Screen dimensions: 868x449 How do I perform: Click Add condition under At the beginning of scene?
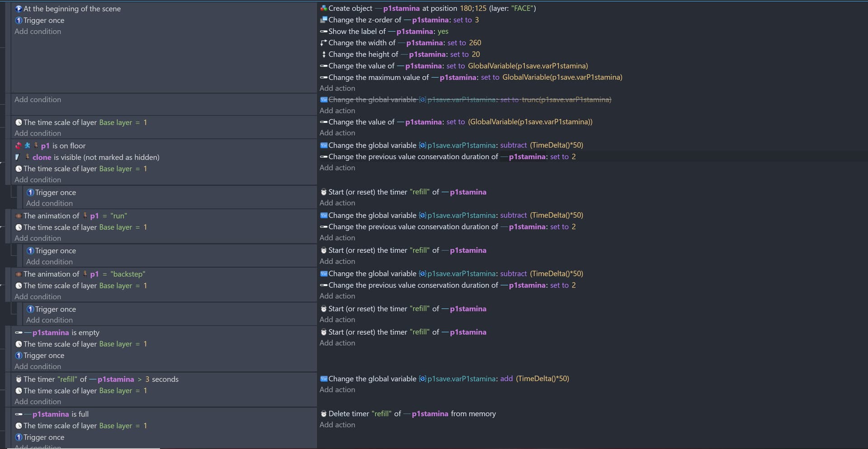(x=38, y=31)
